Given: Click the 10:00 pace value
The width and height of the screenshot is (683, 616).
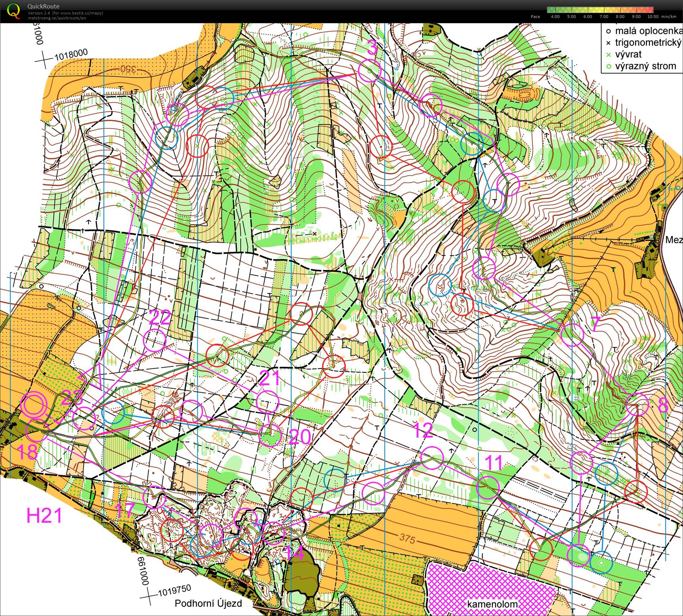Looking at the screenshot, I should (653, 17).
